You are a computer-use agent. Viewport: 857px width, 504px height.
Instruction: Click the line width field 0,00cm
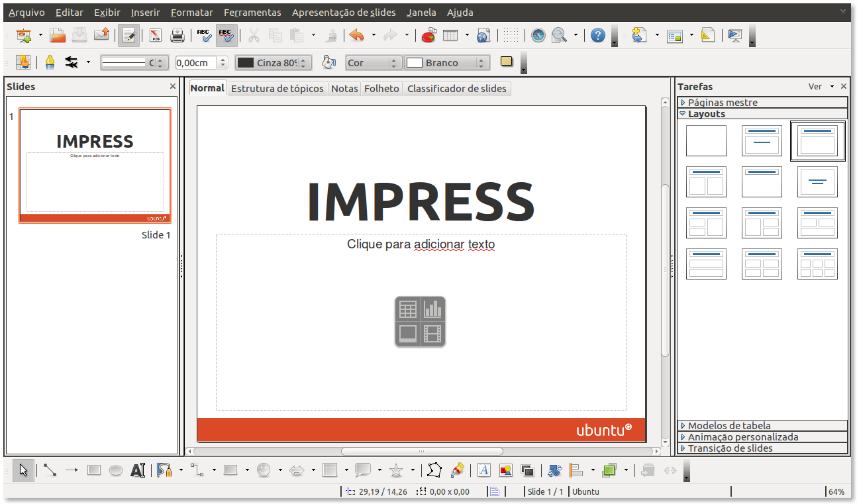(196, 63)
